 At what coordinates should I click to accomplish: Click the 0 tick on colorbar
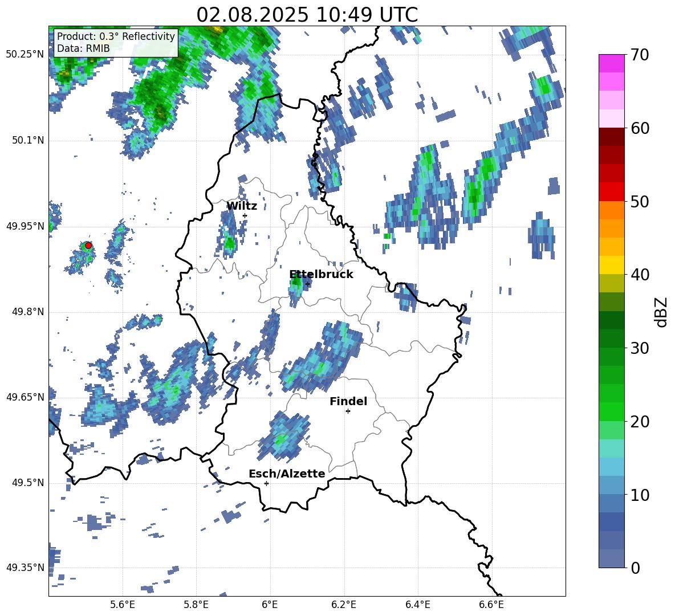(635, 568)
